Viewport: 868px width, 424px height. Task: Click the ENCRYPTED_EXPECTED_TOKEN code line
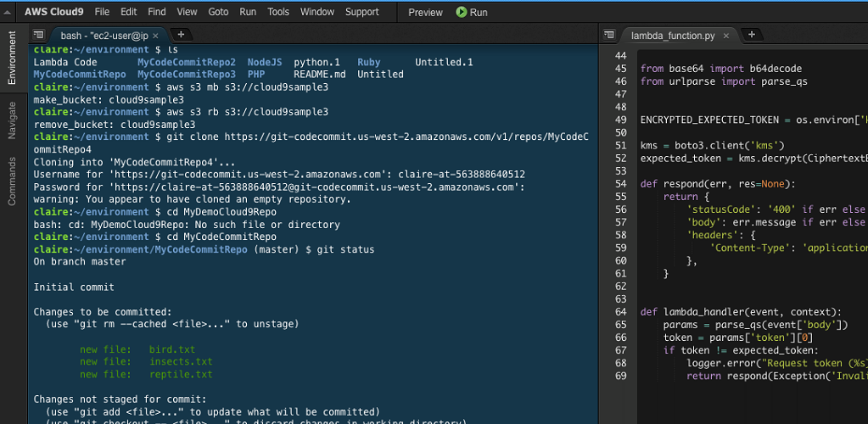tap(754, 120)
